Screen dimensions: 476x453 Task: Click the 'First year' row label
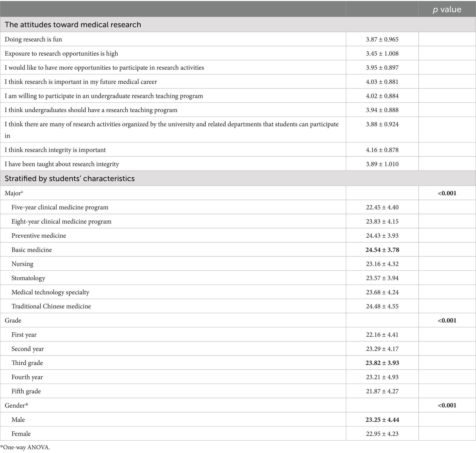click(24, 335)
